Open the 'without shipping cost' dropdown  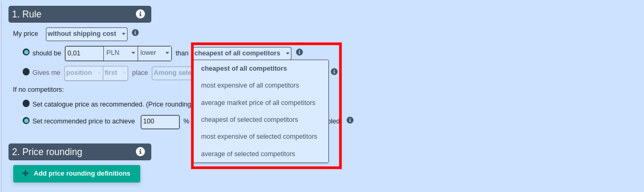[86, 34]
